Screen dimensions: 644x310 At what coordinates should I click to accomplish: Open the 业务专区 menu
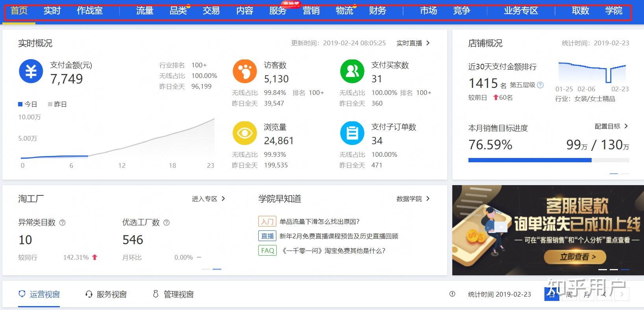click(x=521, y=11)
